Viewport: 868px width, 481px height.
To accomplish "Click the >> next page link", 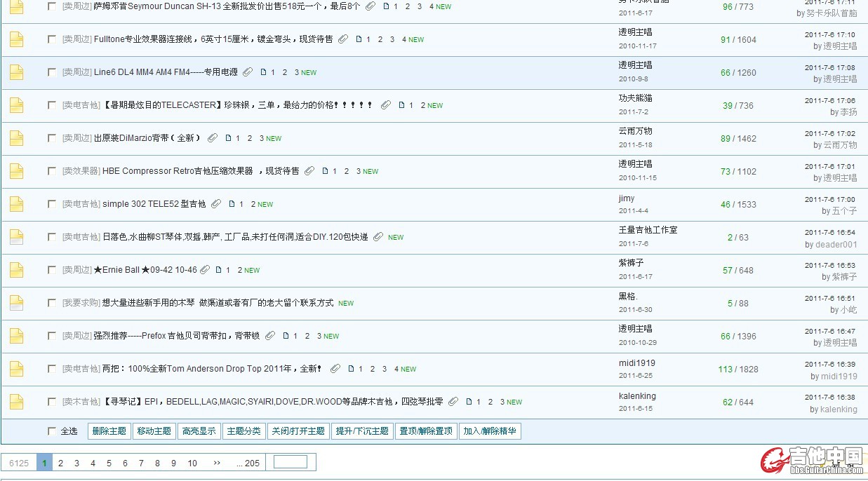I will [217, 463].
